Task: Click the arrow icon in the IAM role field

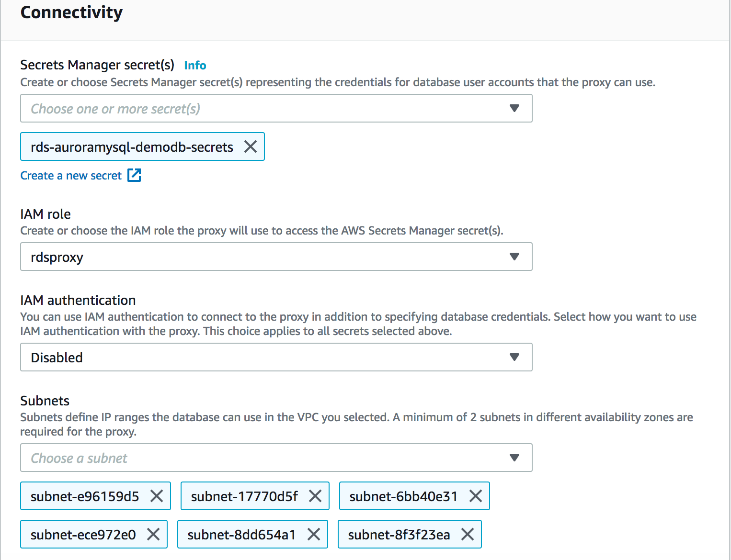Action: 514,257
